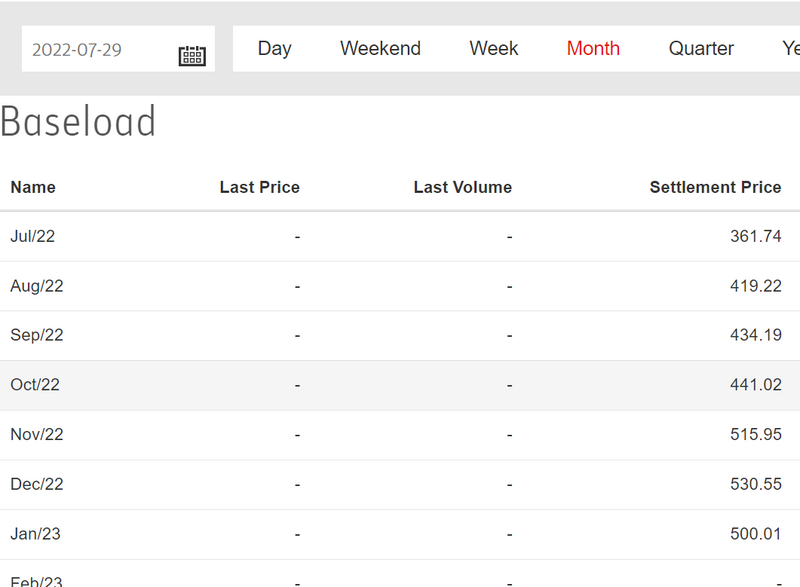The height and width of the screenshot is (587, 800).
Task: Click the Last Price column header
Action: [x=259, y=187]
